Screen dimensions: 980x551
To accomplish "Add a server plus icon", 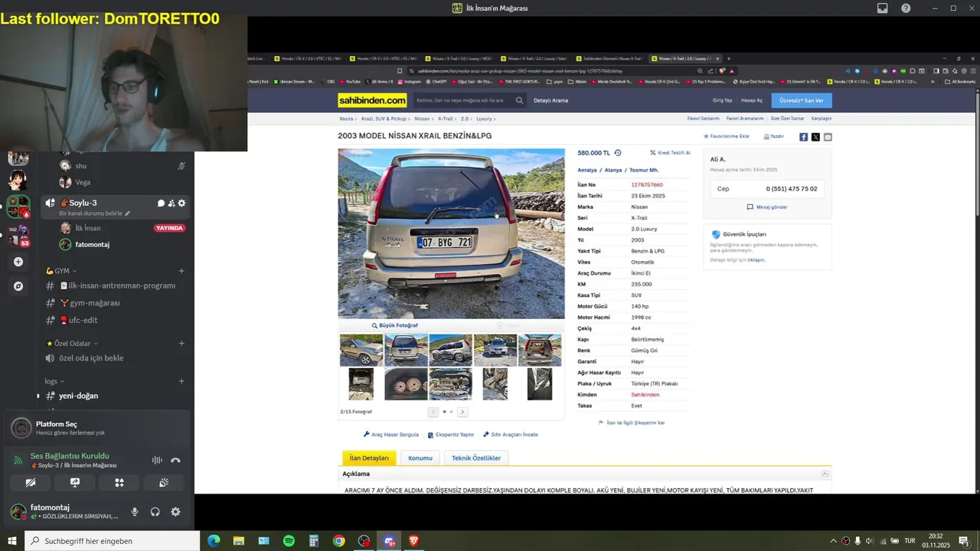I will point(18,262).
